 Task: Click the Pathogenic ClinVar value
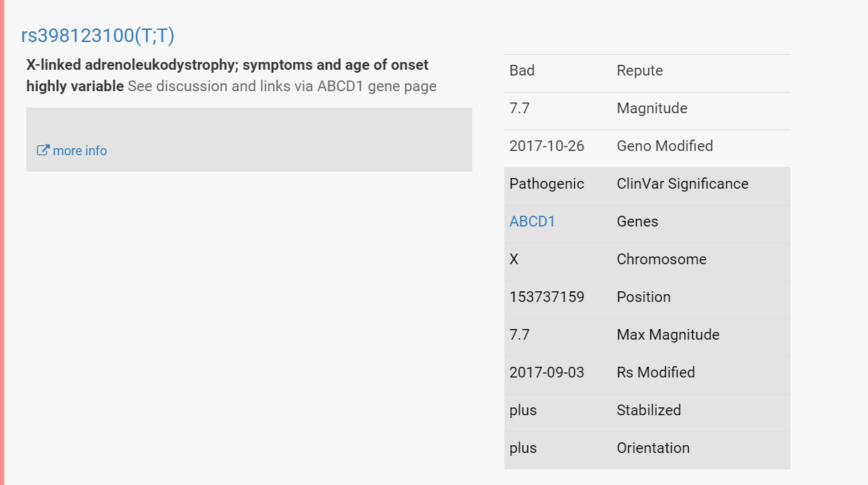click(x=546, y=184)
